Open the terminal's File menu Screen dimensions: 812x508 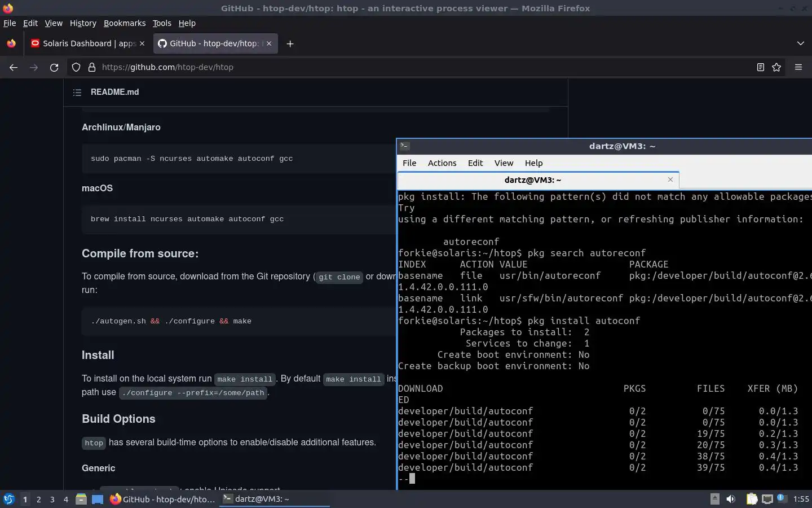click(409, 163)
